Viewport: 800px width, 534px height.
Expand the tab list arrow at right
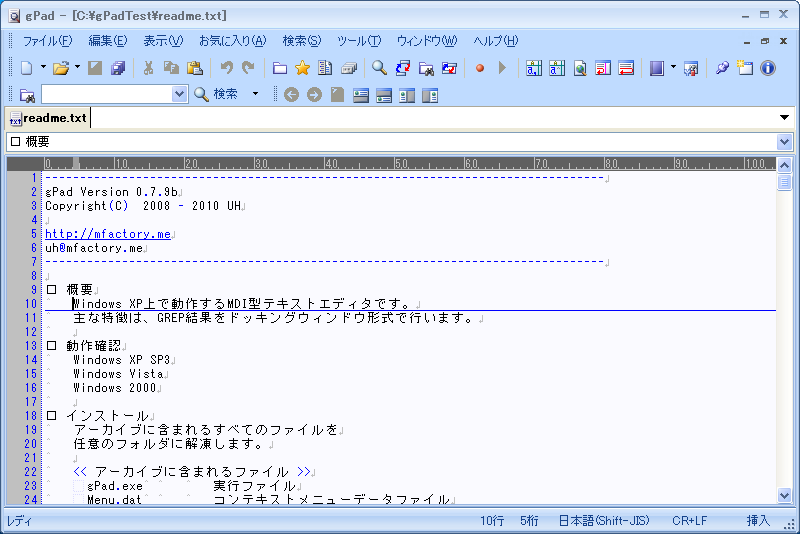coord(784,118)
